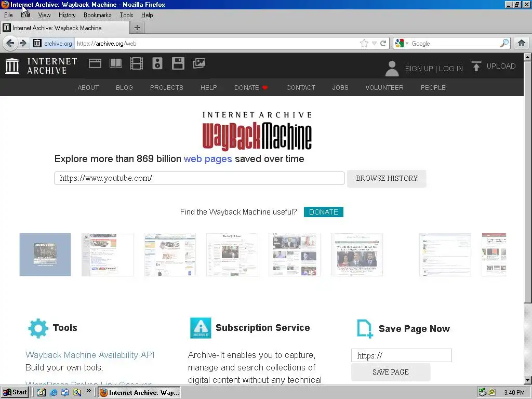
Task: Follow the 'web pages' link
Action: point(208,159)
